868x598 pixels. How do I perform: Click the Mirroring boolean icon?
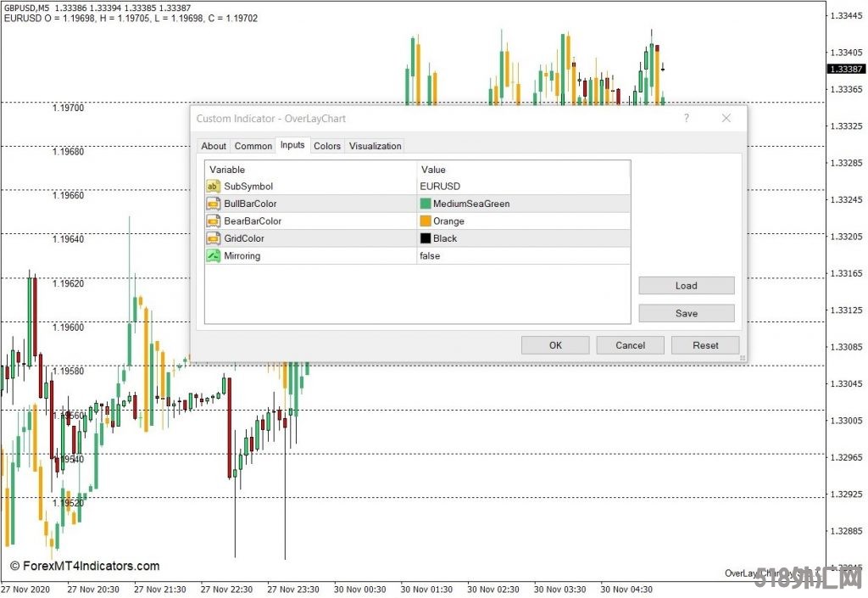pyautogui.click(x=213, y=256)
